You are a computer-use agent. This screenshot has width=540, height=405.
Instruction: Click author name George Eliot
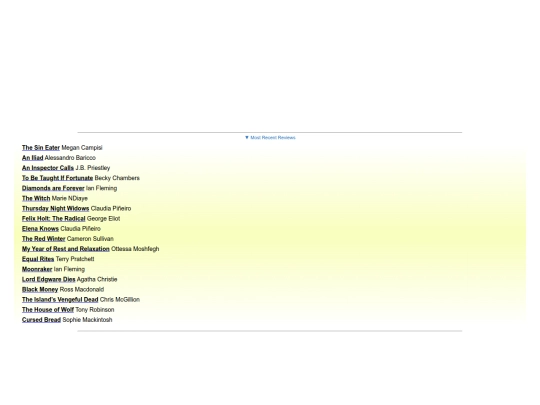(104, 219)
